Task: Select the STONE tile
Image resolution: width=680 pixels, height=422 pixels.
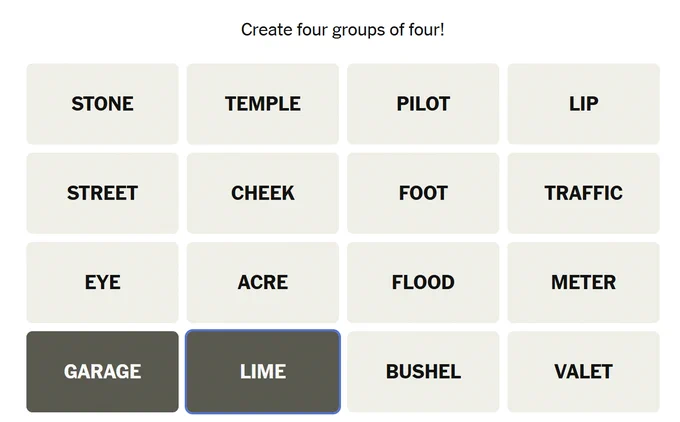Action: [x=102, y=104]
